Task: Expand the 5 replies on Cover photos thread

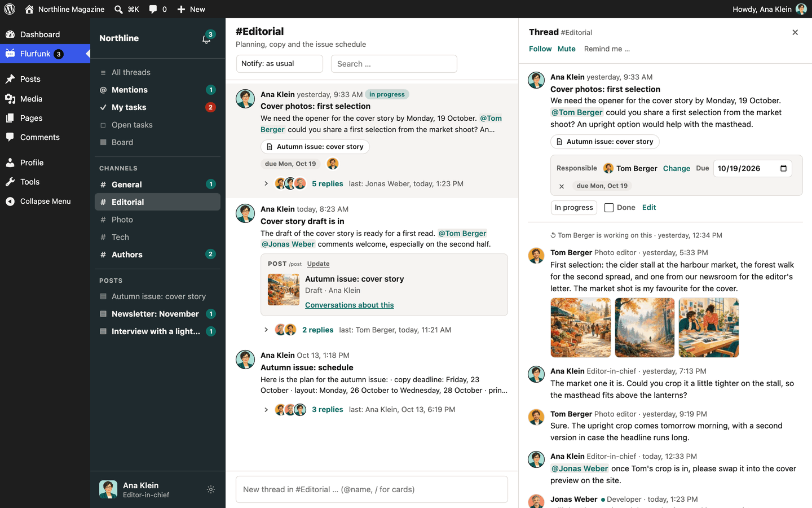Action: point(327,183)
